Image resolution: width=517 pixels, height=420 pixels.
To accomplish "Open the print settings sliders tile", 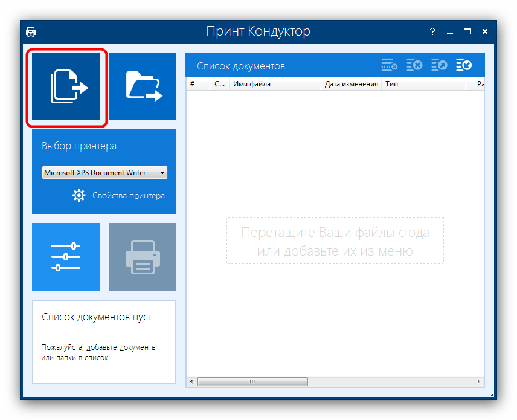I will click(x=66, y=257).
